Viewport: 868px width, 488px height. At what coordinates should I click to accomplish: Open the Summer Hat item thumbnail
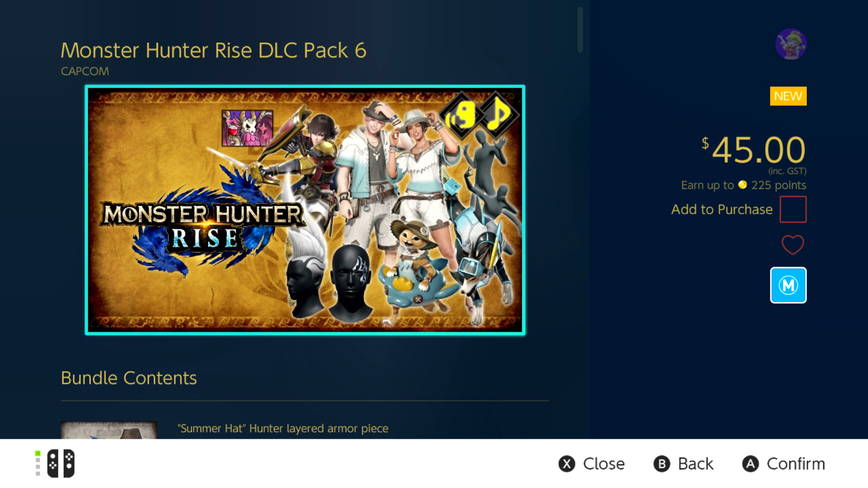point(109,430)
